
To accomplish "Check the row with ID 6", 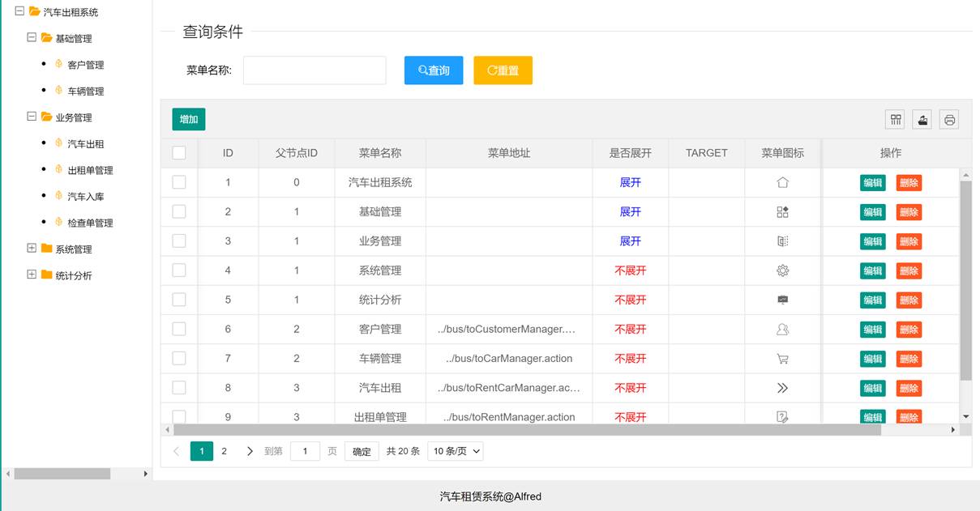I will [x=179, y=329].
